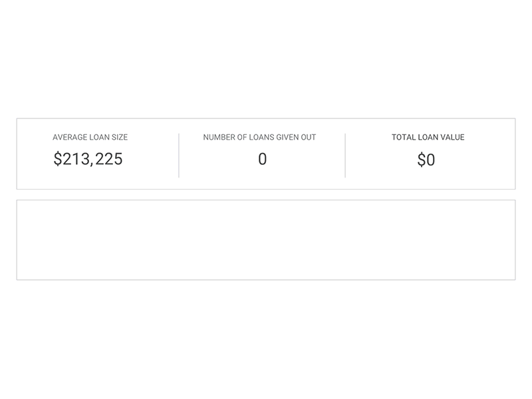Click the NUMBER OF LOANS GIVEN OUT label
Viewport: 532px width, 399px height.
(260, 138)
